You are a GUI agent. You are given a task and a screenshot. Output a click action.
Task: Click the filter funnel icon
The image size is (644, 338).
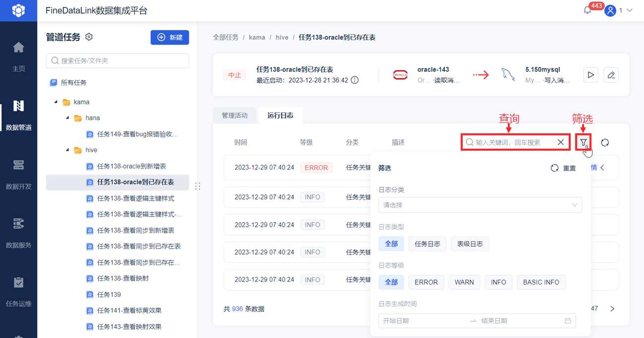584,142
